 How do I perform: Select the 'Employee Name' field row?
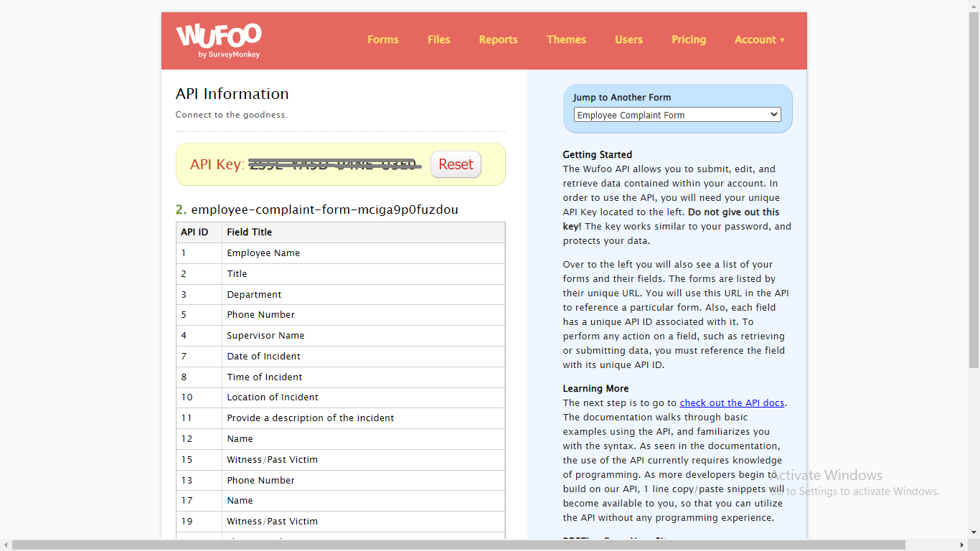[341, 253]
